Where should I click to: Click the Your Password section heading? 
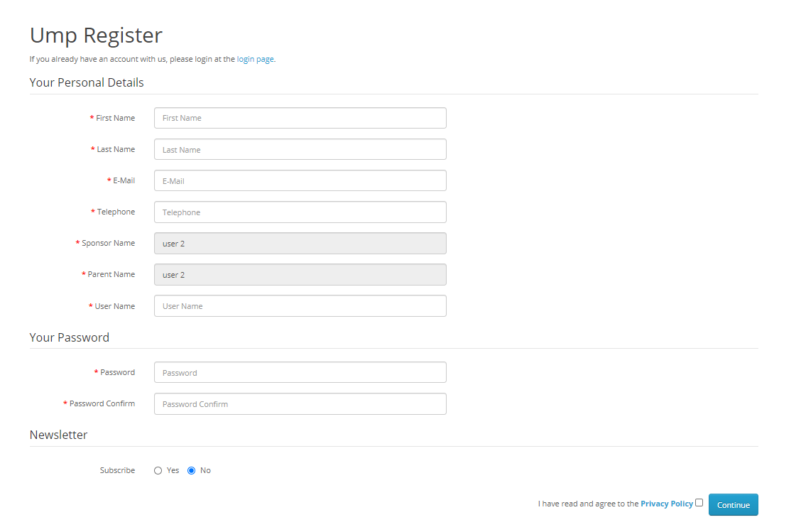[70, 337]
